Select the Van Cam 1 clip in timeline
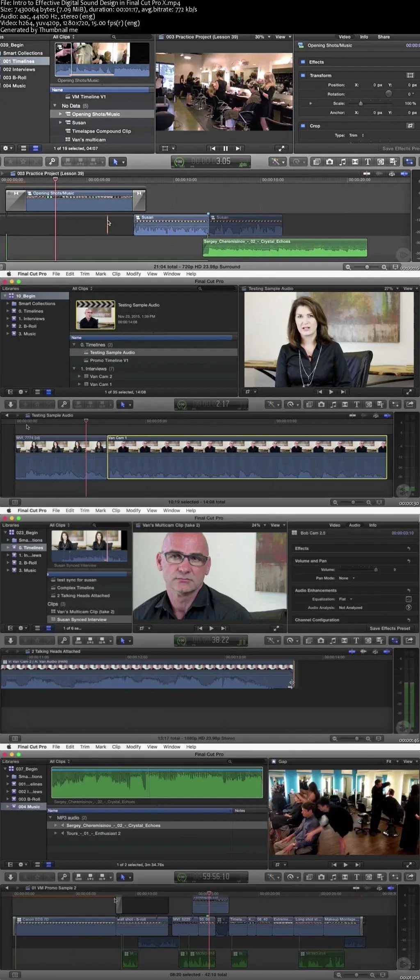Image resolution: width=420 pixels, height=980 pixels. point(247,457)
